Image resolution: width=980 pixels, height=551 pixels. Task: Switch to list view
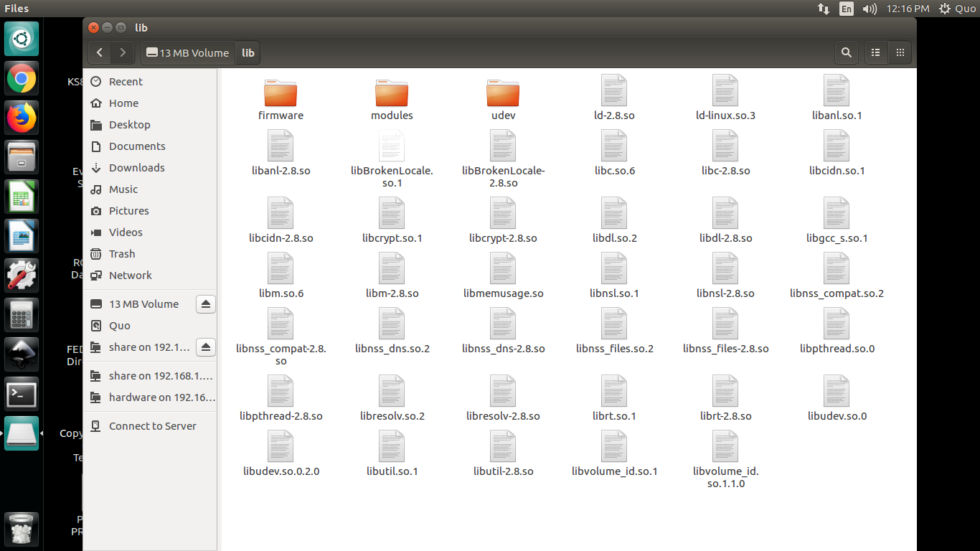click(x=875, y=52)
